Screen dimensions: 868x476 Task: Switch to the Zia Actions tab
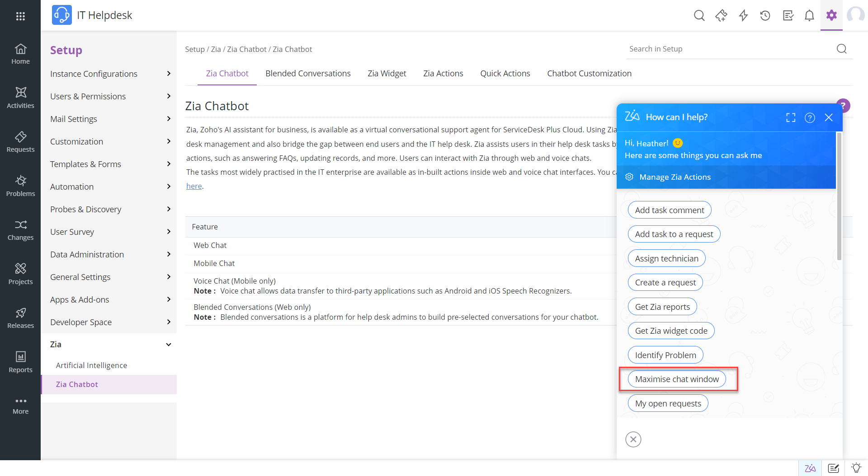coord(443,73)
